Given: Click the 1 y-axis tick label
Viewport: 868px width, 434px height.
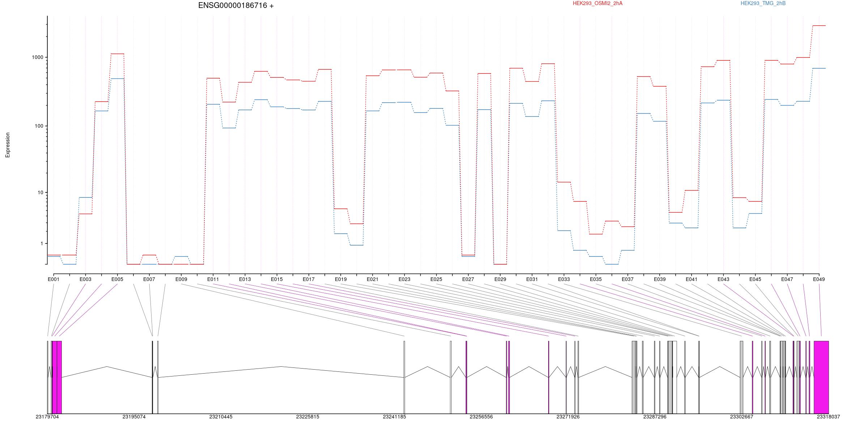Looking at the screenshot, I should 42,243.
